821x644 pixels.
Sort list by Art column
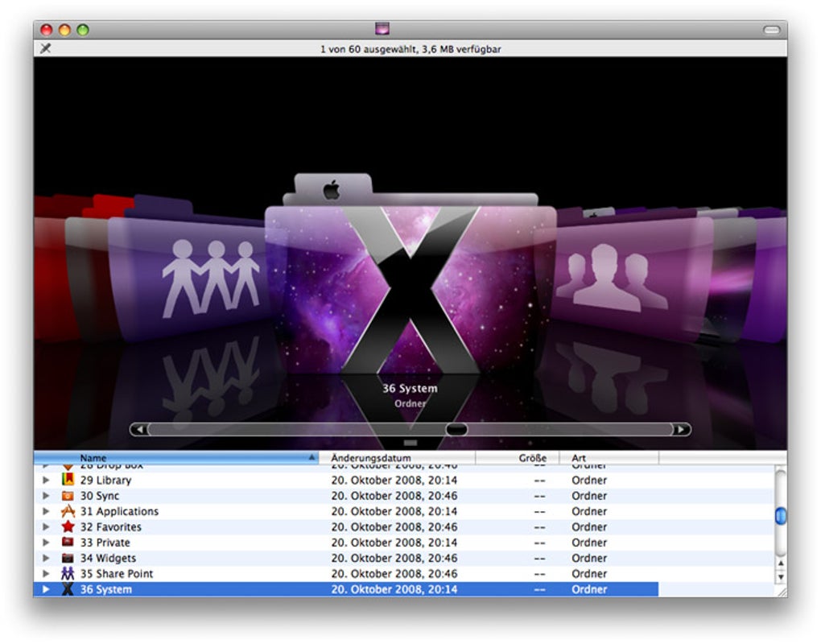609,457
